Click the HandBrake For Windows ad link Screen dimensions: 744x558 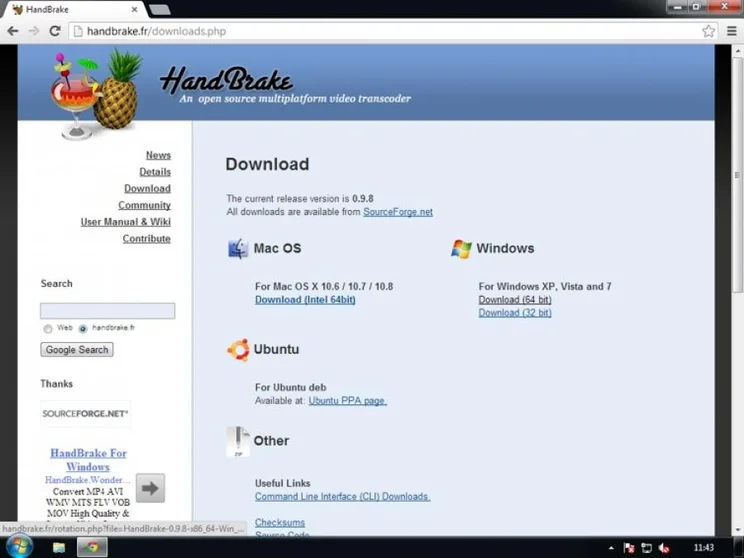point(88,460)
